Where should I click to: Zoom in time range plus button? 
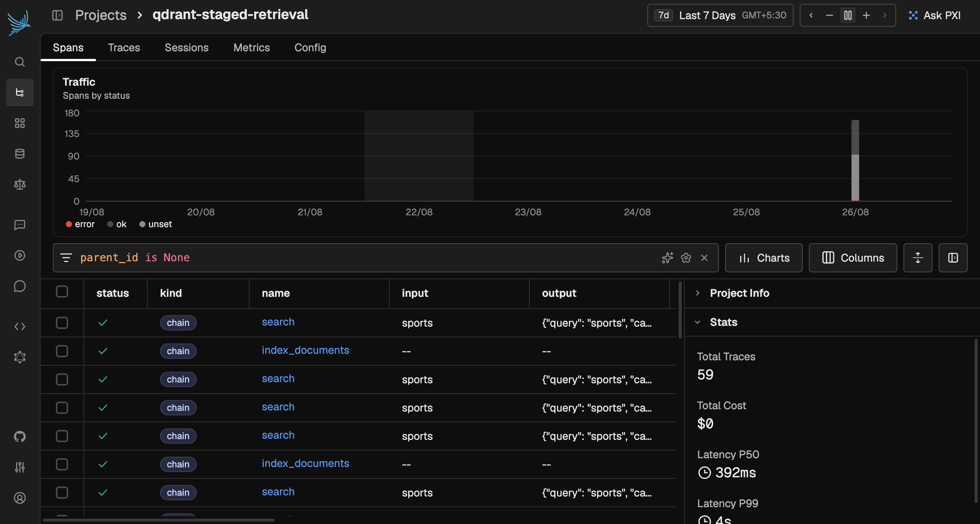pyautogui.click(x=866, y=15)
